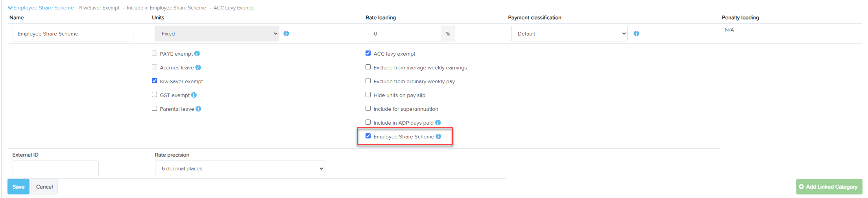
Task: Tick Exclude from average weekly earnings
Action: coord(368,67)
